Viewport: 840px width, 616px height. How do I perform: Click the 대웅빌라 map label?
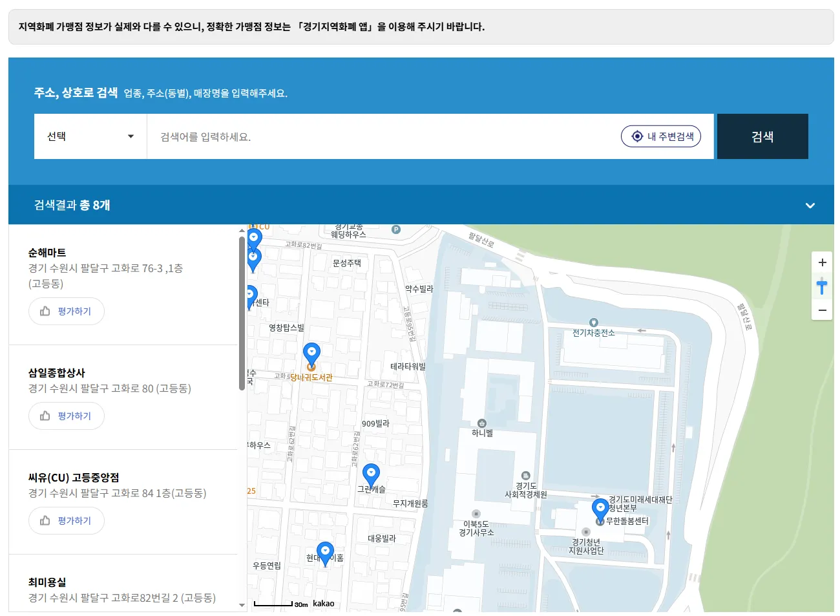click(382, 538)
